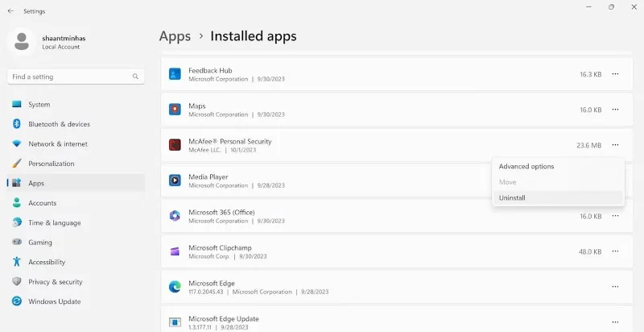644x332 pixels.
Task: Click the 23.6 MB size value
Action: point(589,145)
